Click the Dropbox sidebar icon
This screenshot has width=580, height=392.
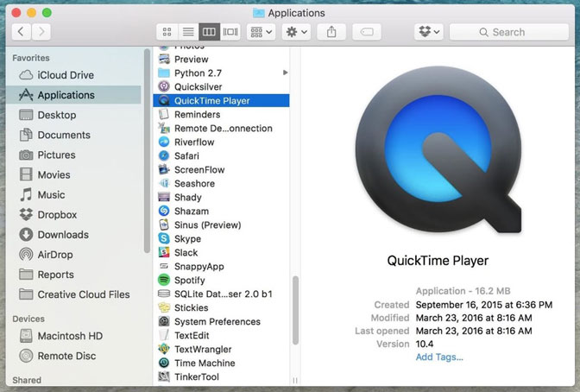pyautogui.click(x=26, y=215)
